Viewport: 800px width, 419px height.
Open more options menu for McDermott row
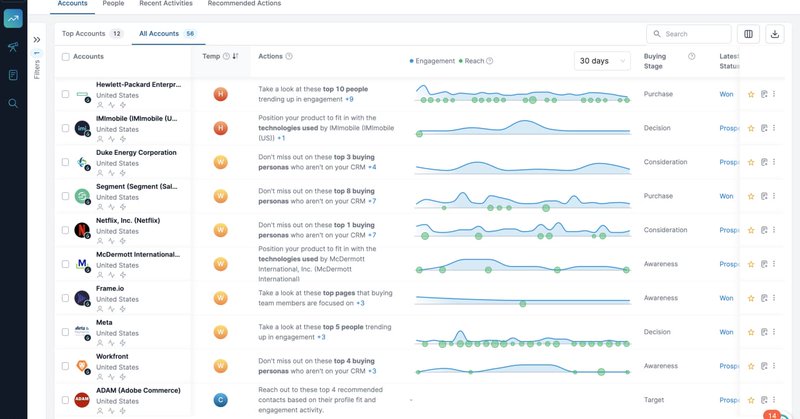pos(774,264)
